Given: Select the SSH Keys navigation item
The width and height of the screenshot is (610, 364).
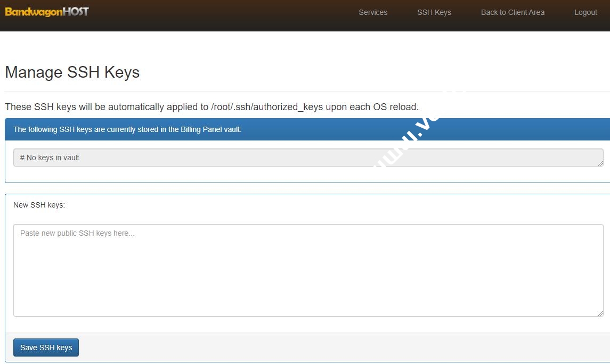Looking at the screenshot, I should pos(434,12).
